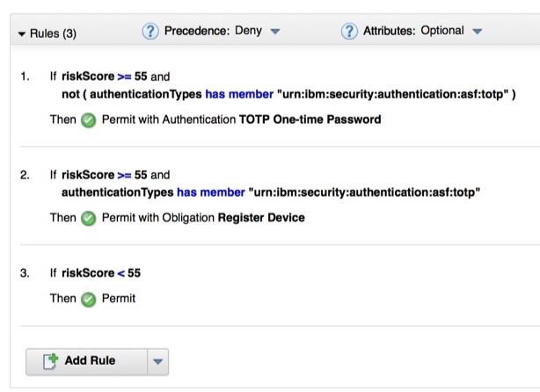Screen dimensions: 540x392
Task: Click the totp URN value in rule 1
Action: pos(392,93)
